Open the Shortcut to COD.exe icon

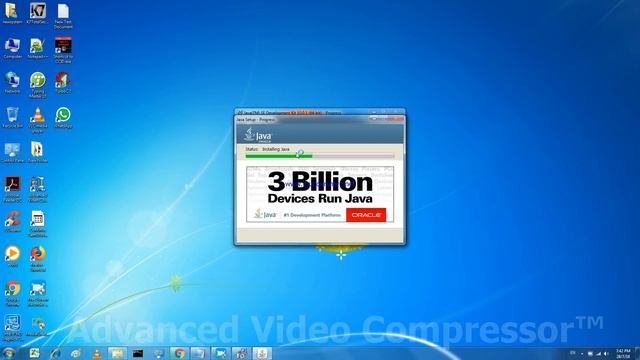(x=63, y=50)
